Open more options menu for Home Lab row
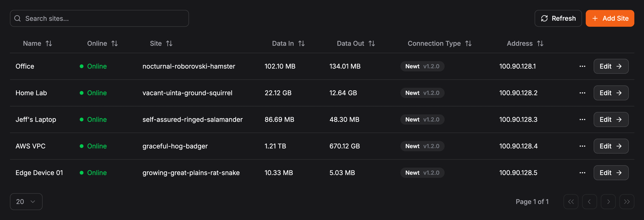644x220 pixels. (x=582, y=93)
